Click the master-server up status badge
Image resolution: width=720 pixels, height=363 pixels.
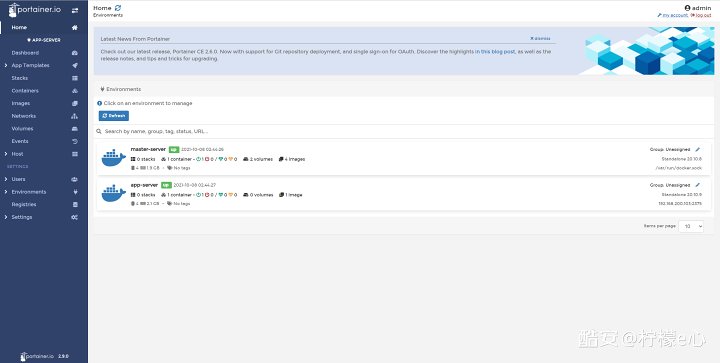click(174, 150)
